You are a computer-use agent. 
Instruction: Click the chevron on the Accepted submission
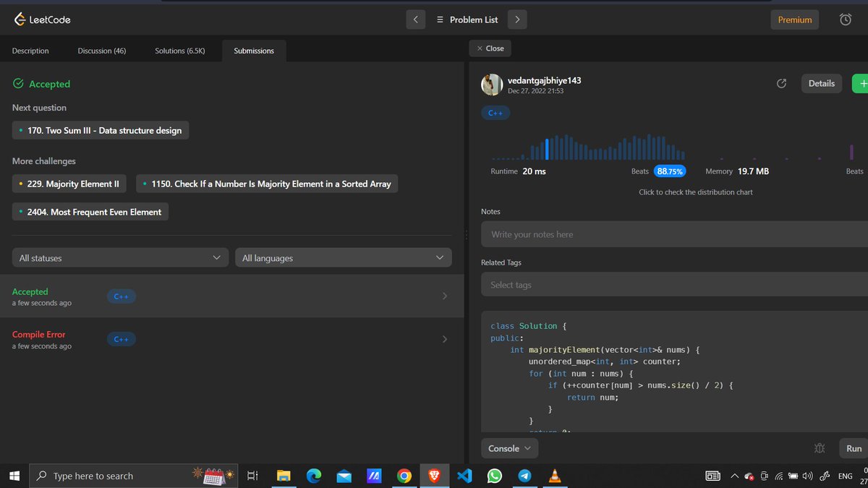tap(444, 296)
